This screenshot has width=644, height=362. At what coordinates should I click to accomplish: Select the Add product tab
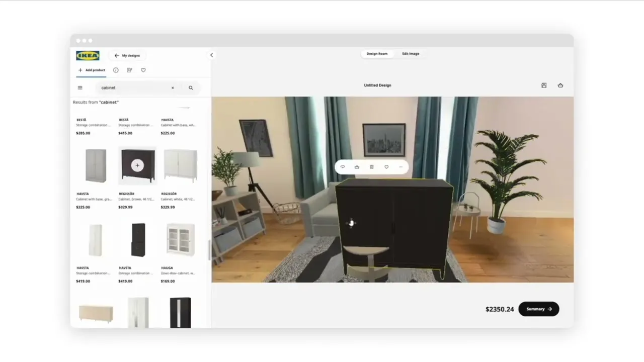(x=92, y=70)
